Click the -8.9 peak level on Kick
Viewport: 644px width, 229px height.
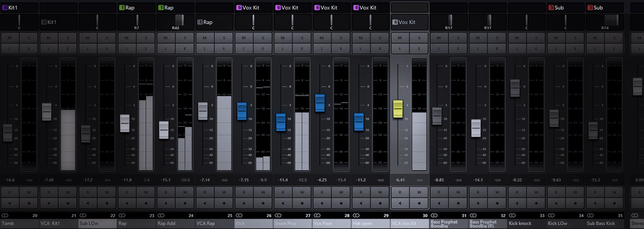click(x=263, y=180)
